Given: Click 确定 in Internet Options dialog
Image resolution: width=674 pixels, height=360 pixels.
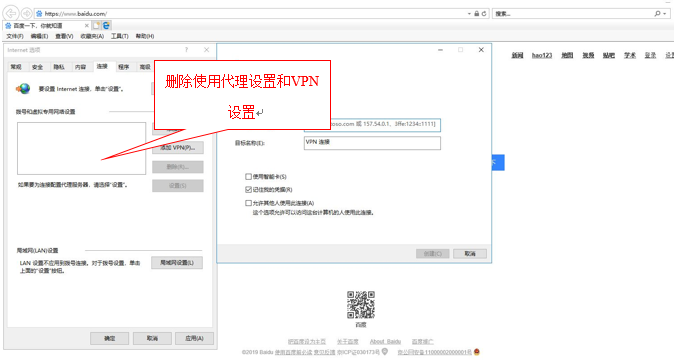Looking at the screenshot, I should coord(110,338).
